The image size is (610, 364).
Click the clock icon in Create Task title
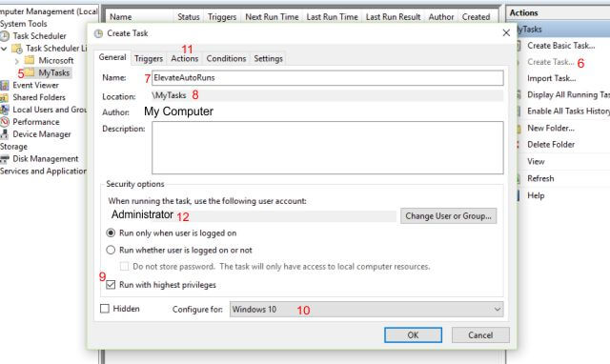98,33
